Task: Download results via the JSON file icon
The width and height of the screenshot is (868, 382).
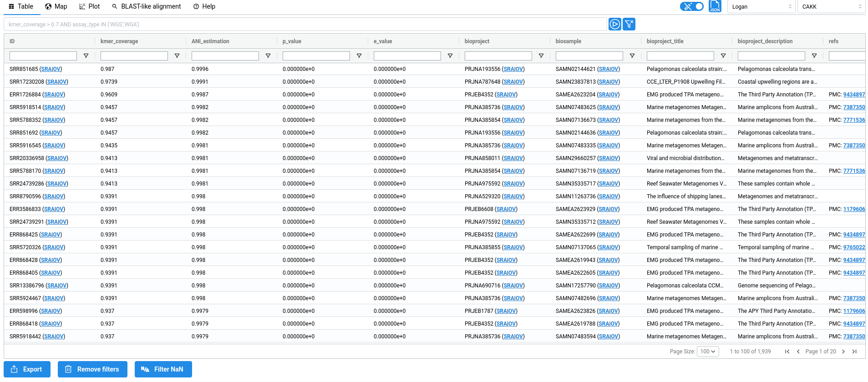Action: 715,6
